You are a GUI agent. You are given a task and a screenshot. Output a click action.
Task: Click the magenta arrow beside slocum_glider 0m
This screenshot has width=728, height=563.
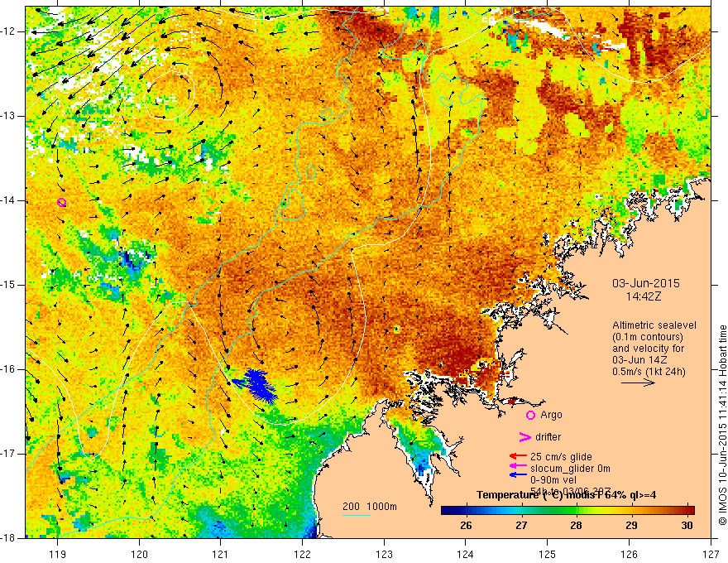click(518, 465)
